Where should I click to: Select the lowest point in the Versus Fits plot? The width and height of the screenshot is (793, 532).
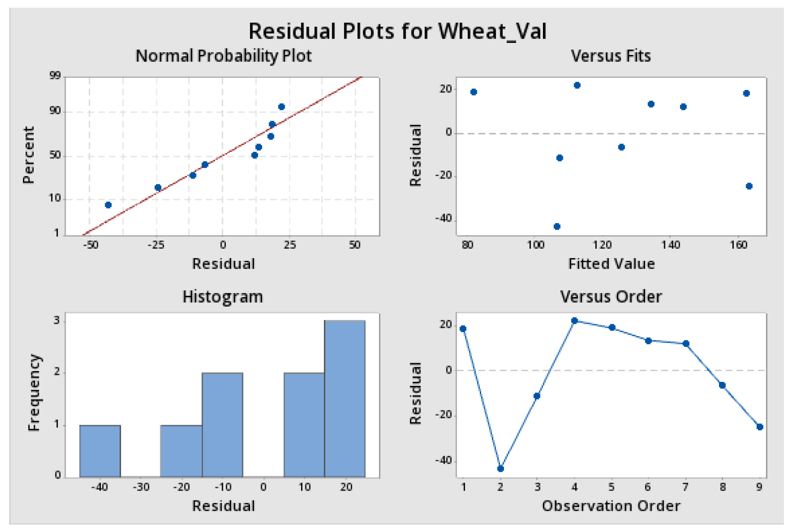[x=557, y=227]
